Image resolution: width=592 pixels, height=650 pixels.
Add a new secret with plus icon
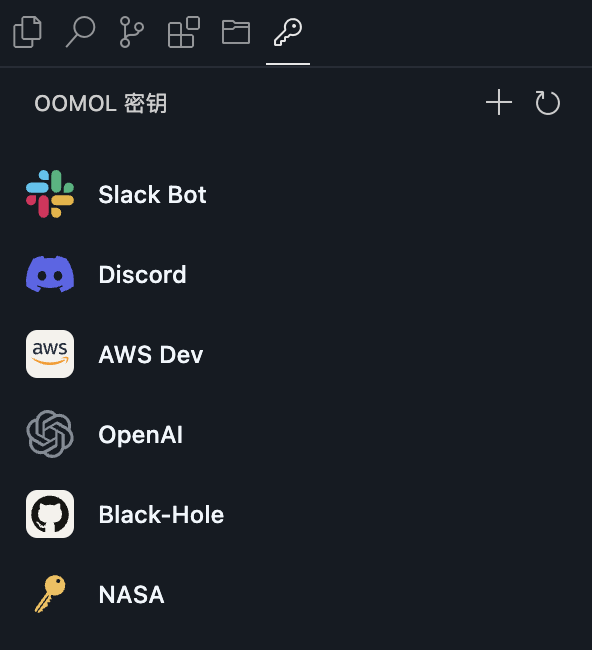[499, 102]
